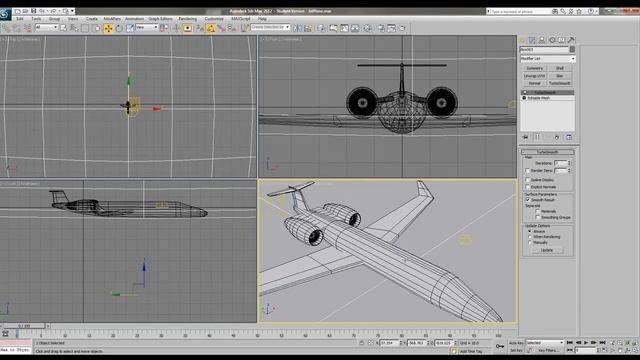640x360 pixels.
Task: Click the application menu logo button
Action: click(x=5, y=14)
